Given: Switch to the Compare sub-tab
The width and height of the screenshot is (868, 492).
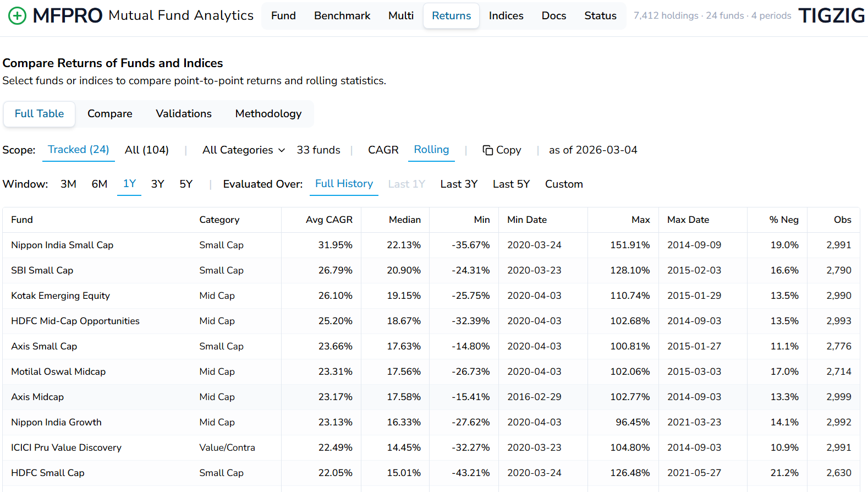Looking at the screenshot, I should click(x=110, y=114).
